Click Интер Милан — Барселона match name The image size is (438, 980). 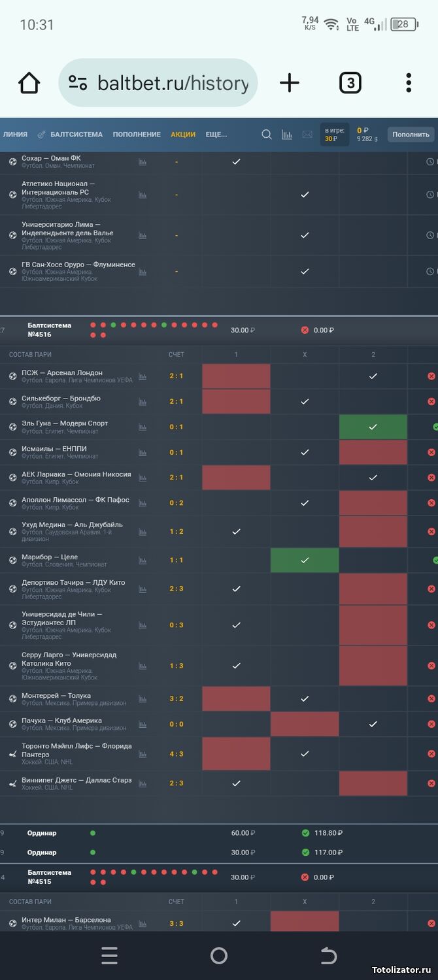click(x=66, y=920)
